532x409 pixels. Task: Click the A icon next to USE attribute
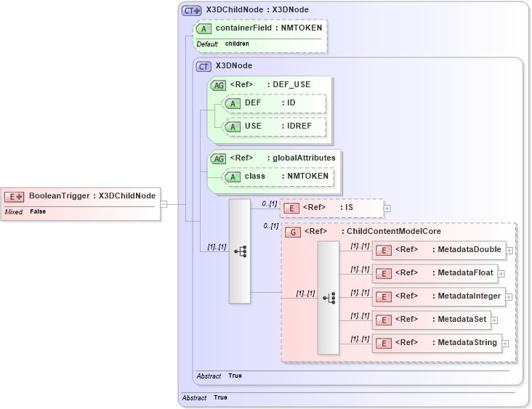[x=233, y=127]
